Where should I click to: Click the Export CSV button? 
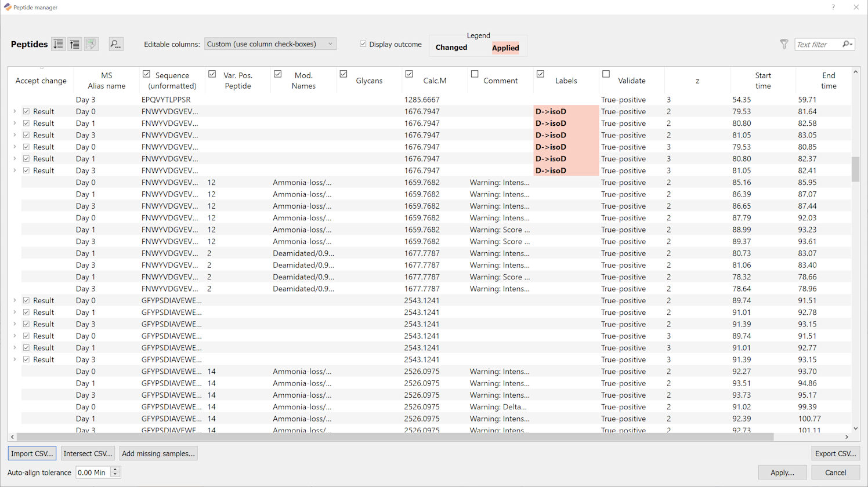click(x=836, y=453)
